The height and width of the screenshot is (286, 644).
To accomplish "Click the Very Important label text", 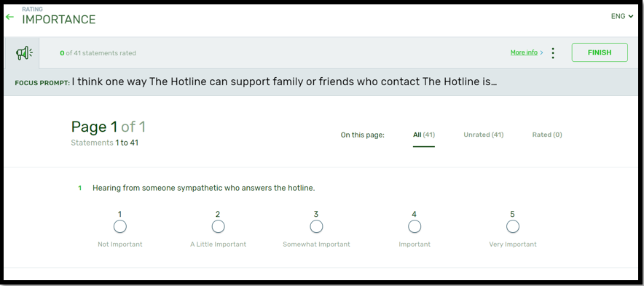I will (x=513, y=244).
